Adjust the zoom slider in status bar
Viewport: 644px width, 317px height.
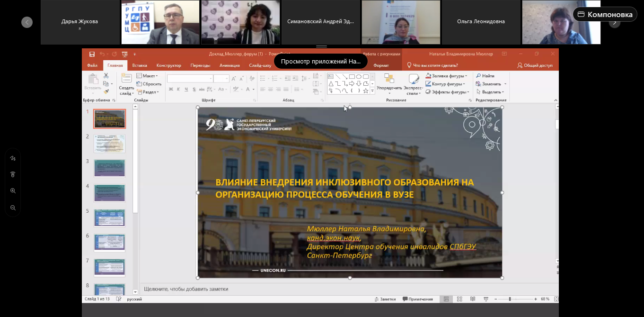coord(510,299)
